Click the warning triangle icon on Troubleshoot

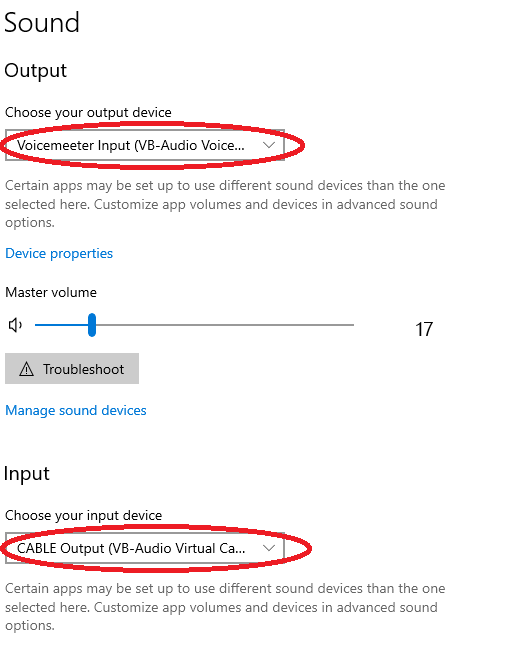tap(26, 369)
